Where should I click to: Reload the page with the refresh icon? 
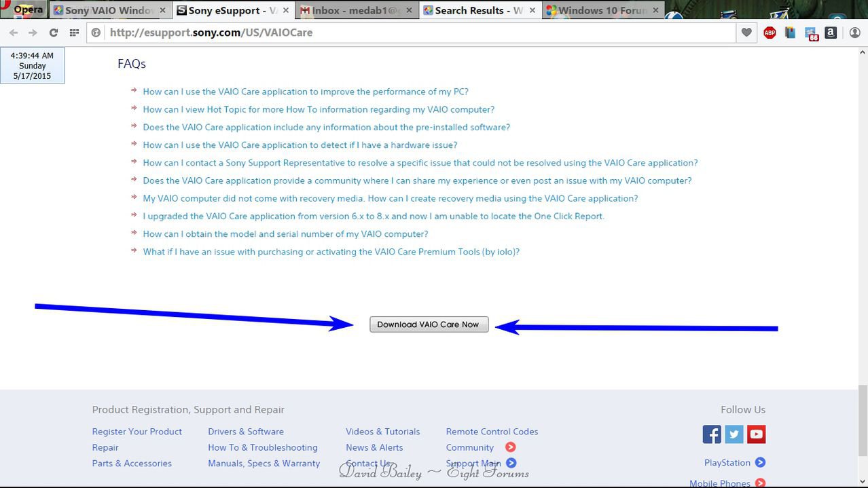click(54, 33)
